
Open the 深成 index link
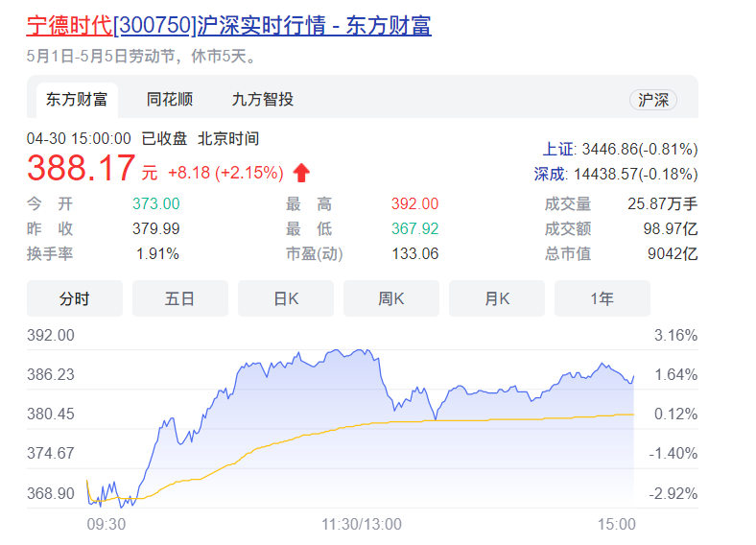550,174
